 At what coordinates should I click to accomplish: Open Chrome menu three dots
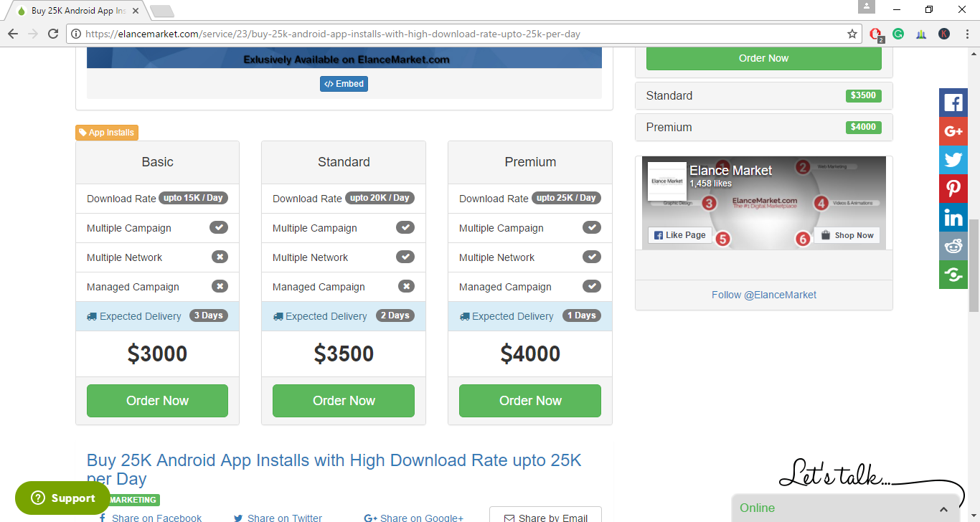coord(966,34)
